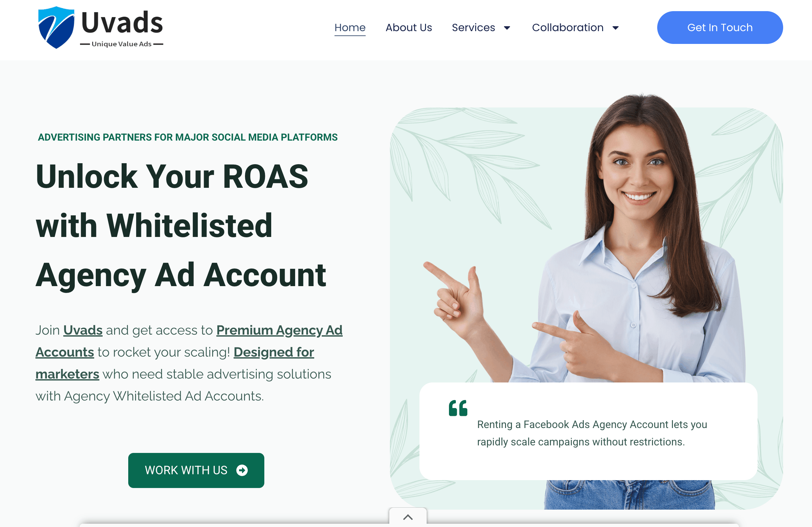Expand the Collaboration dropdown arrow
Viewport: 812px width, 527px height.
tap(616, 28)
